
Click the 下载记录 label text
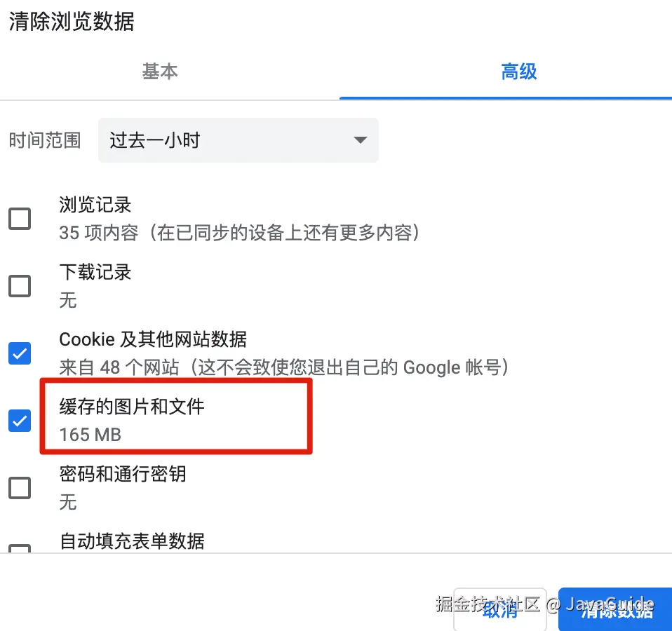pos(95,272)
